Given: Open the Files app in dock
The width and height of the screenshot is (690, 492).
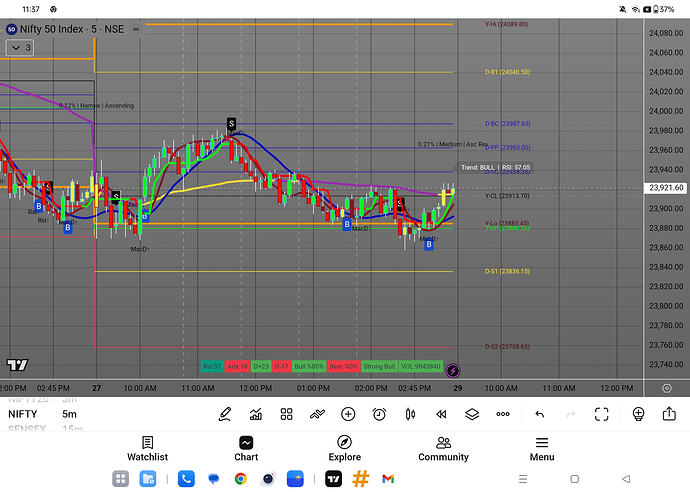Looking at the screenshot, I should point(147,479).
